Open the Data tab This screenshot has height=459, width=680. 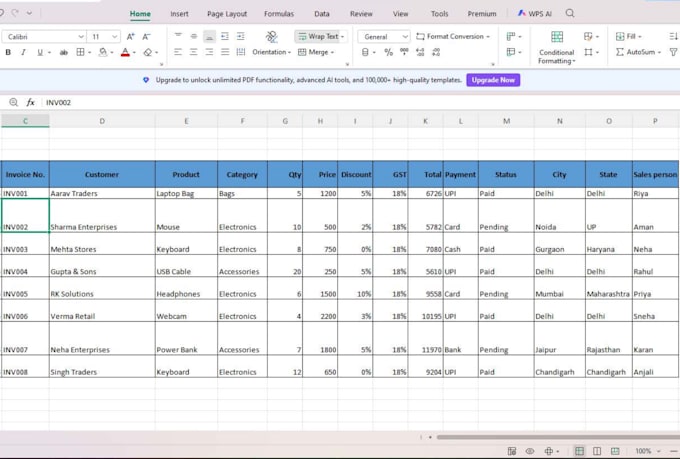coord(322,14)
